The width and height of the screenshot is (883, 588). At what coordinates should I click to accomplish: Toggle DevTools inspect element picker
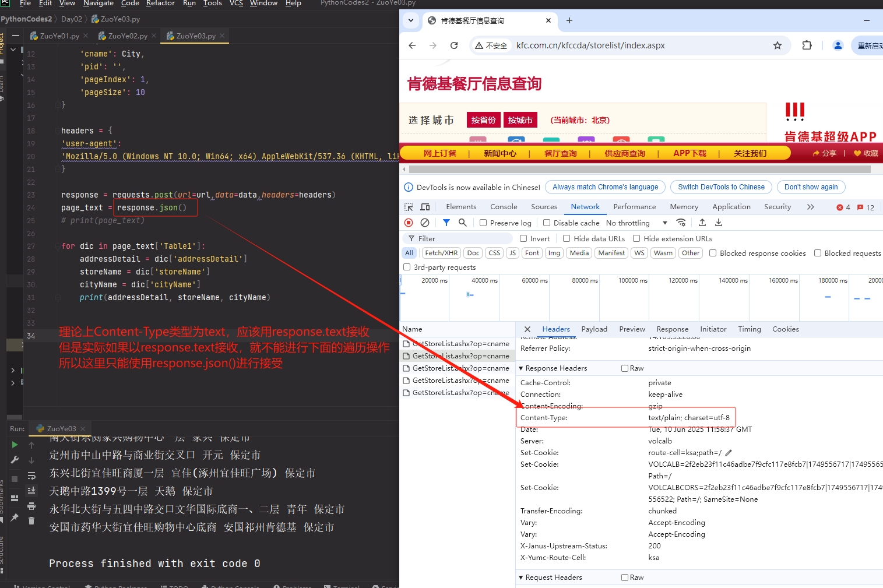pos(409,207)
